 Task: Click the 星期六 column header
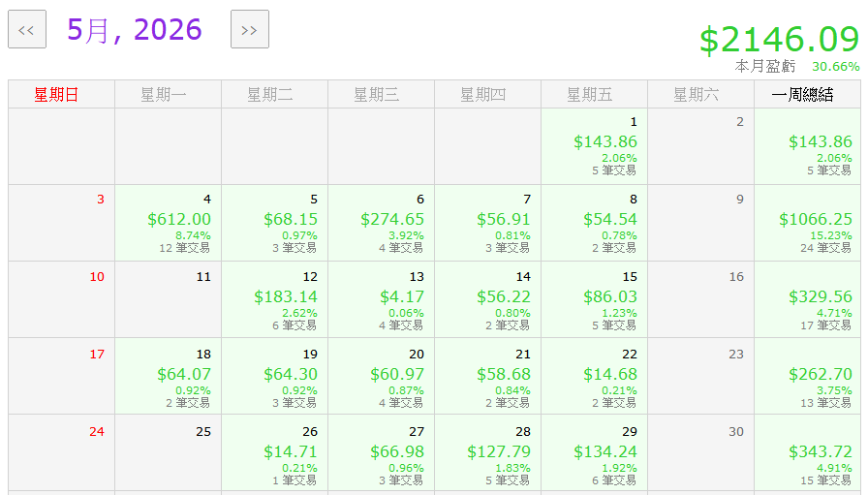pyautogui.click(x=700, y=94)
